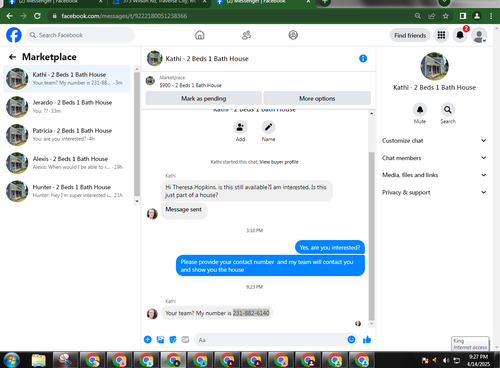Choose a GIF icon in composer
Screen dimensions: 500x368
[x=185, y=340]
